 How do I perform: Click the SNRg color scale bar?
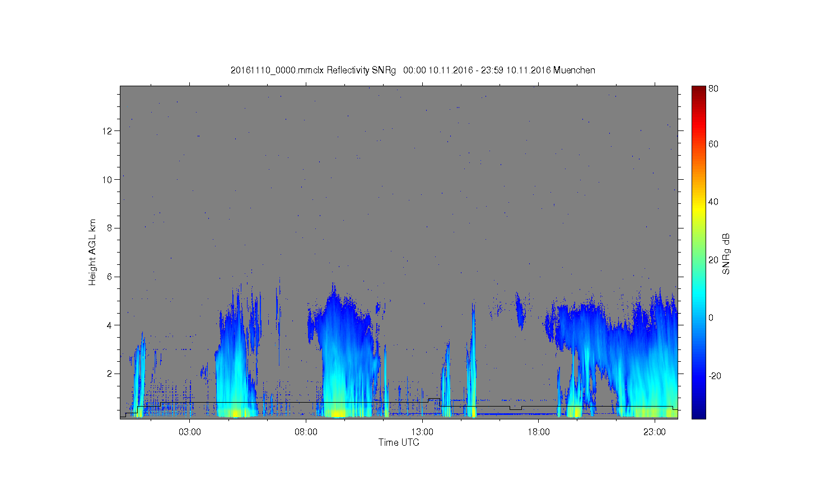point(698,252)
